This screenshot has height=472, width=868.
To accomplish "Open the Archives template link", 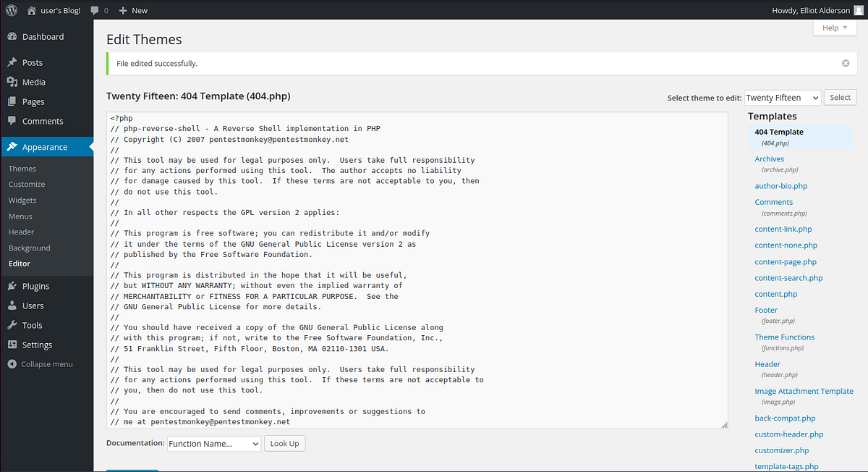I will 769,159.
